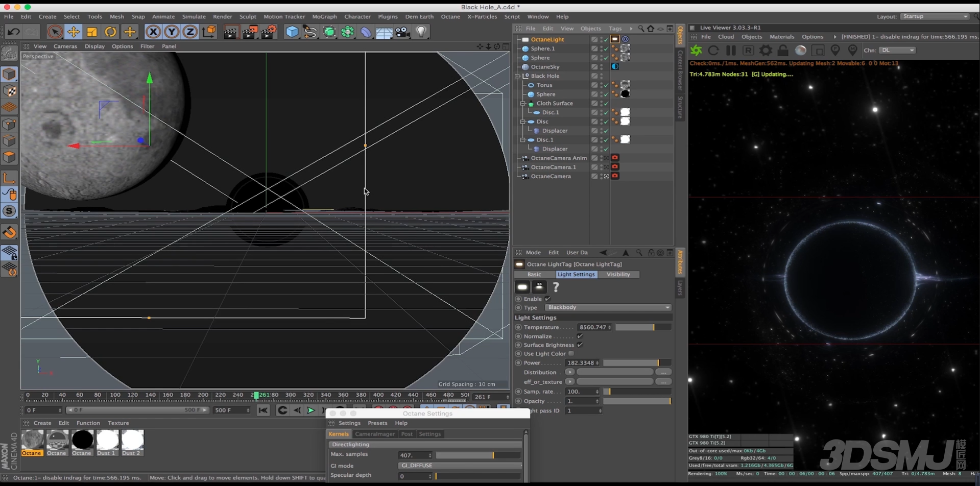
Task: Toggle the Y axis lock
Action: (x=172, y=32)
